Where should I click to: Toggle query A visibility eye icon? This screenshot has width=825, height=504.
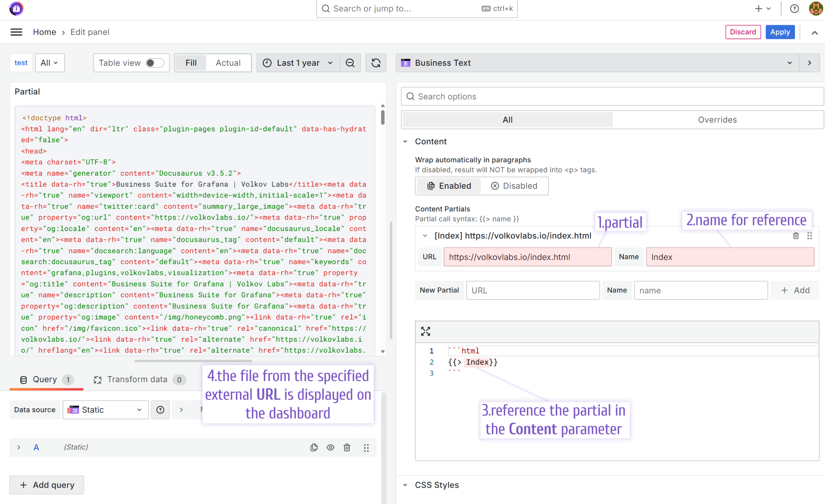pyautogui.click(x=330, y=447)
